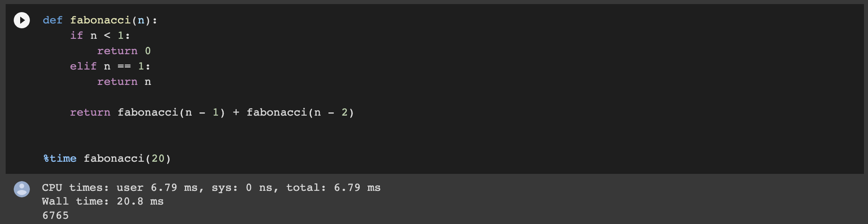This screenshot has width=868, height=224.
Task: Click the output user avatar icon
Action: (22, 189)
